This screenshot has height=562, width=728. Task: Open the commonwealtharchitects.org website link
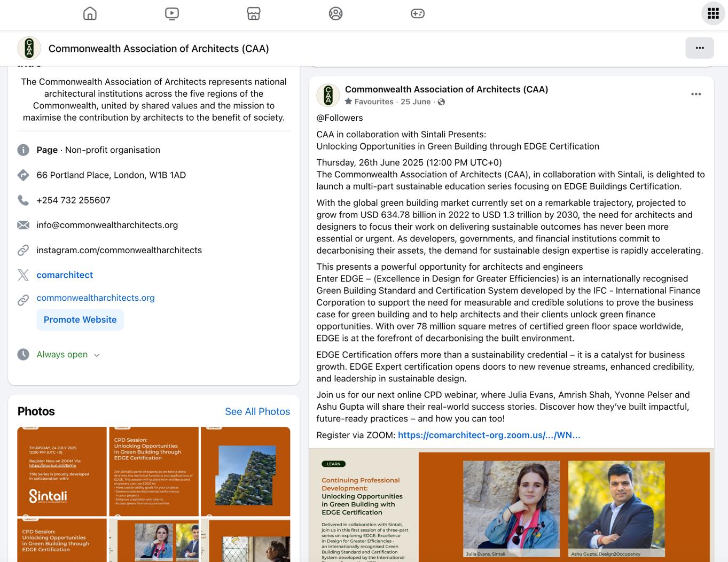click(x=96, y=298)
